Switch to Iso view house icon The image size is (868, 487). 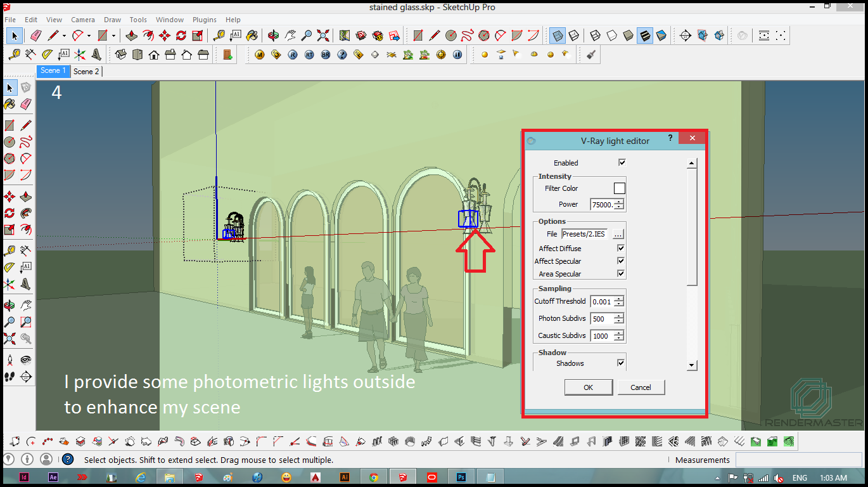tap(120, 55)
